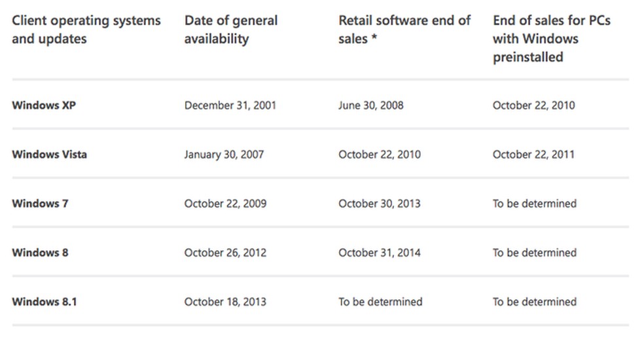This screenshot has height=343, width=644.
Task: Select the date October 18, 2013
Action: click(x=225, y=302)
